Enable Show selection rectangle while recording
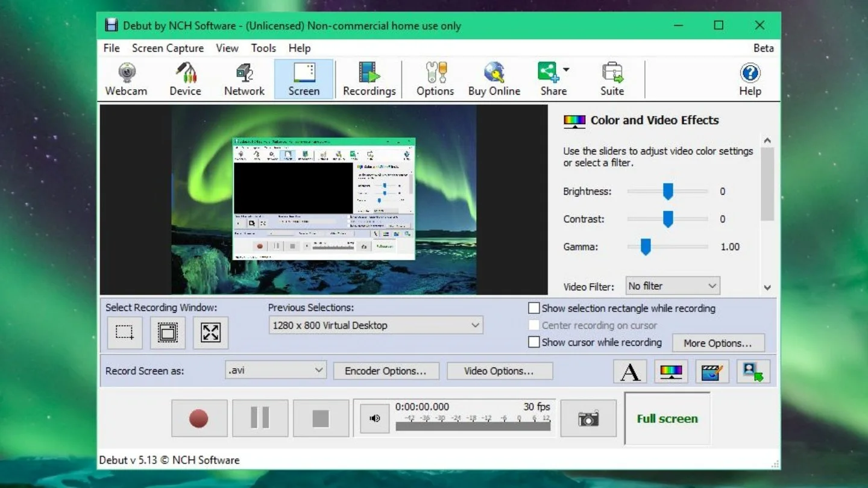Screen dimensions: 868x488 tap(533, 308)
